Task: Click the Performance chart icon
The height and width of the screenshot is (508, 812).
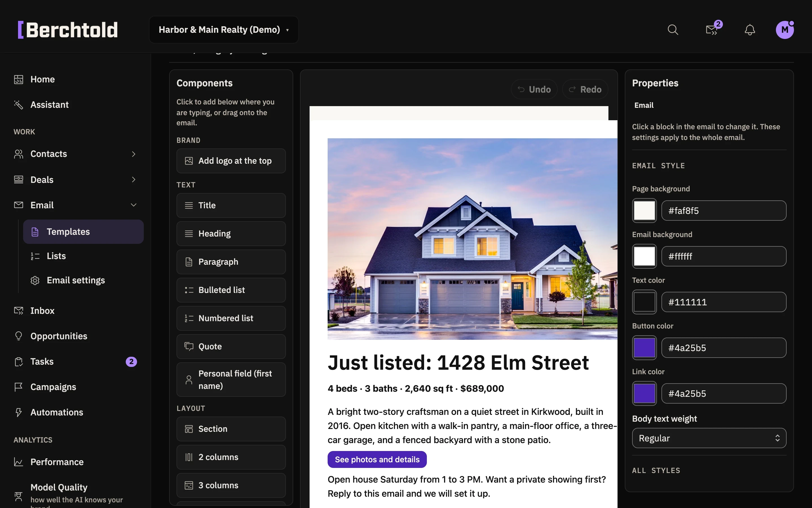Action: click(19, 462)
